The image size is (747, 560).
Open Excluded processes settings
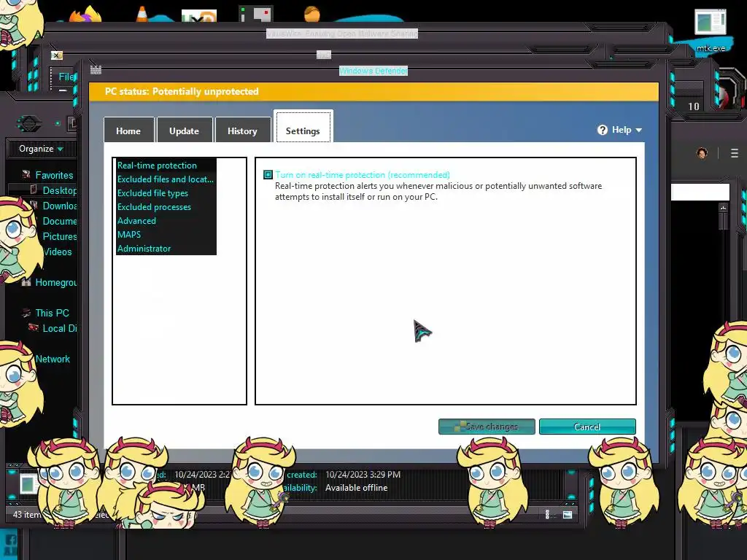coord(154,206)
